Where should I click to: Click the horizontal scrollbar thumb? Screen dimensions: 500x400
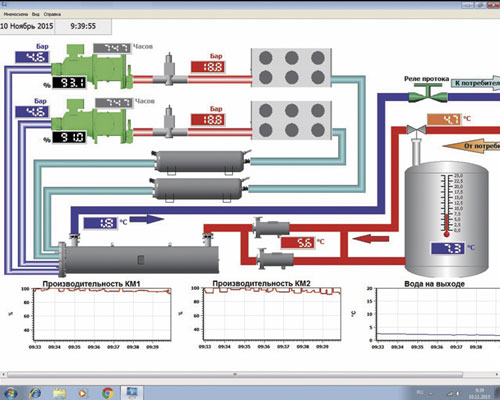[x=235, y=374]
